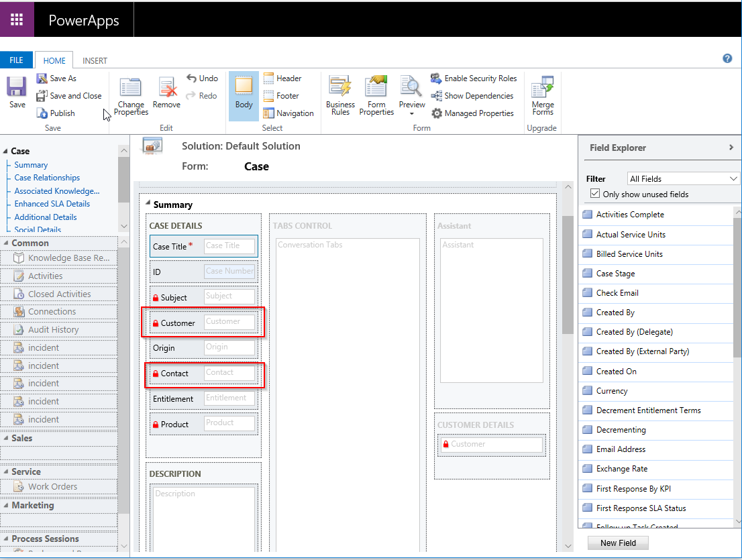Select Work Orders under Service
742x560 pixels.
[59, 487]
